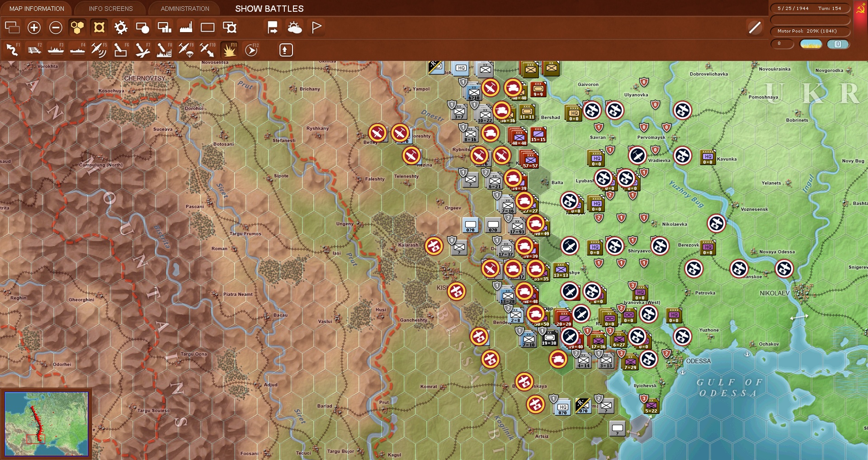Screen dimensions: 868x460
Task: Show the weather map icon
Action: (295, 28)
